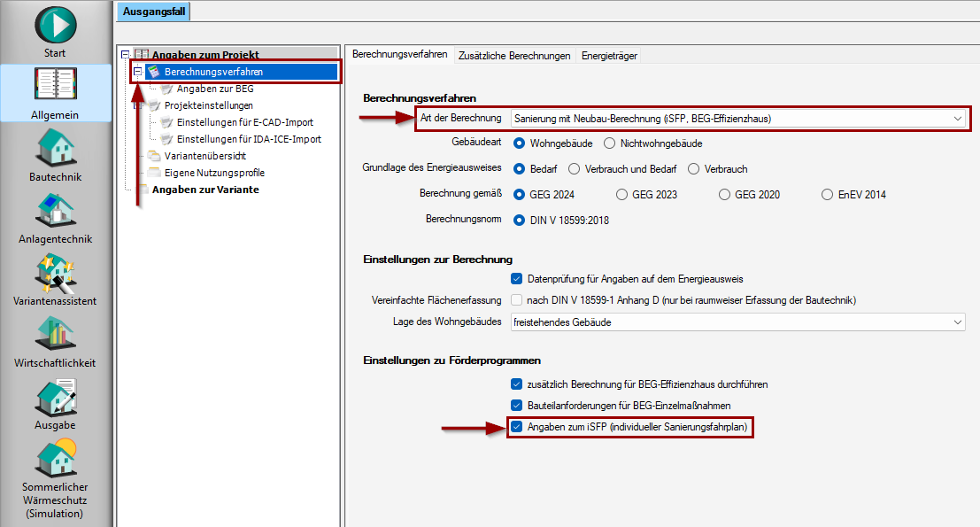
Task: Open Sommerlicher Wärmeschutz simulation icon
Action: tap(55, 459)
